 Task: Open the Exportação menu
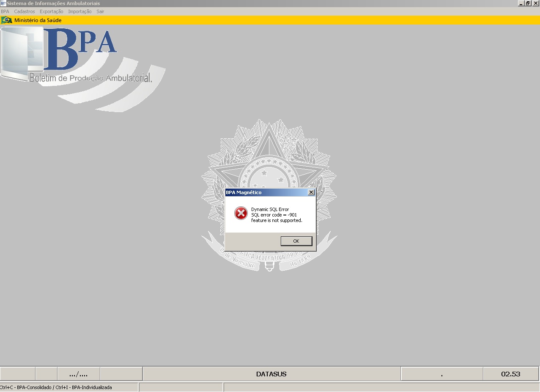click(x=51, y=11)
